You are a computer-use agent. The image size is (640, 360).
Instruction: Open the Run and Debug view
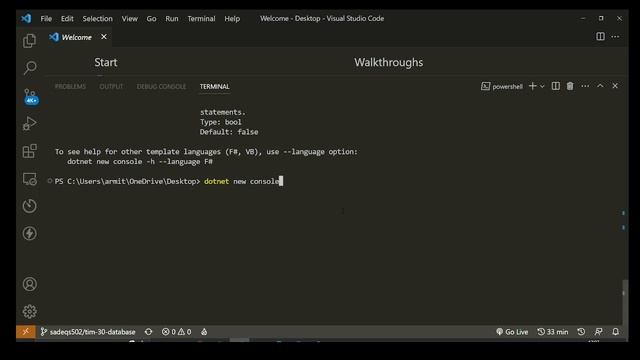tap(29, 123)
